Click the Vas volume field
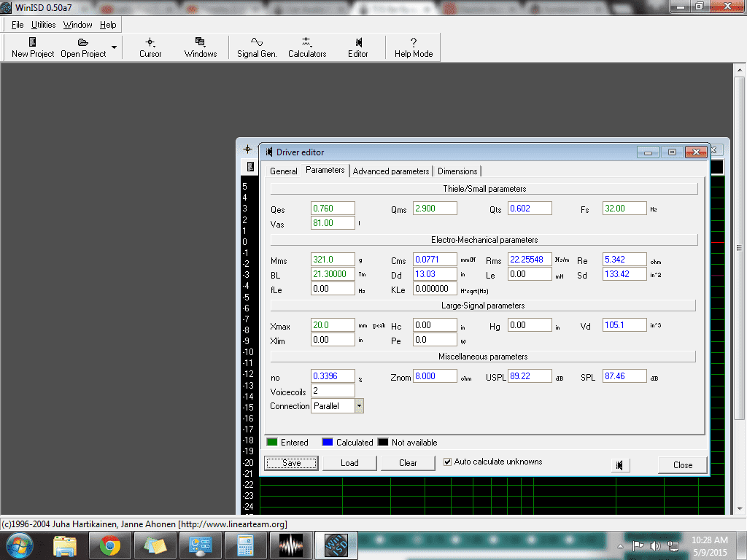The width and height of the screenshot is (747, 560). [333, 223]
